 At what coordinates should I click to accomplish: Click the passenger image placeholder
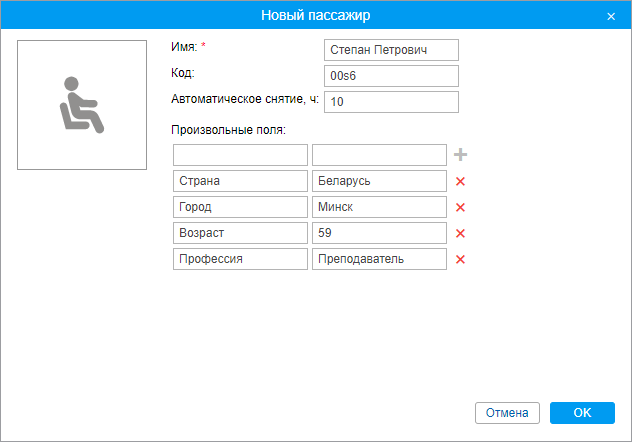point(82,104)
